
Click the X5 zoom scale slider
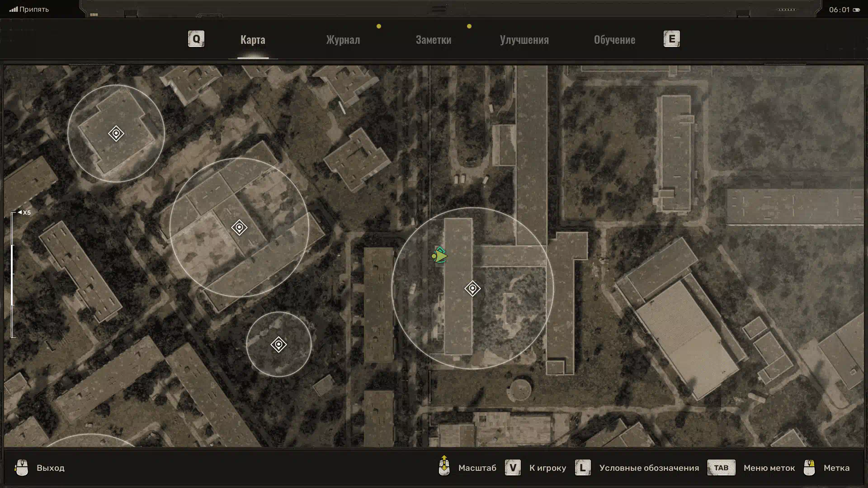coord(13,274)
